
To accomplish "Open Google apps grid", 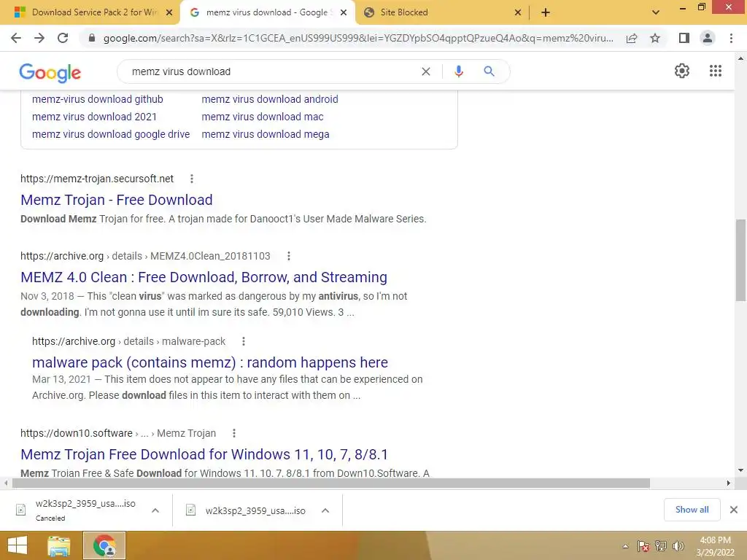I will coord(715,71).
